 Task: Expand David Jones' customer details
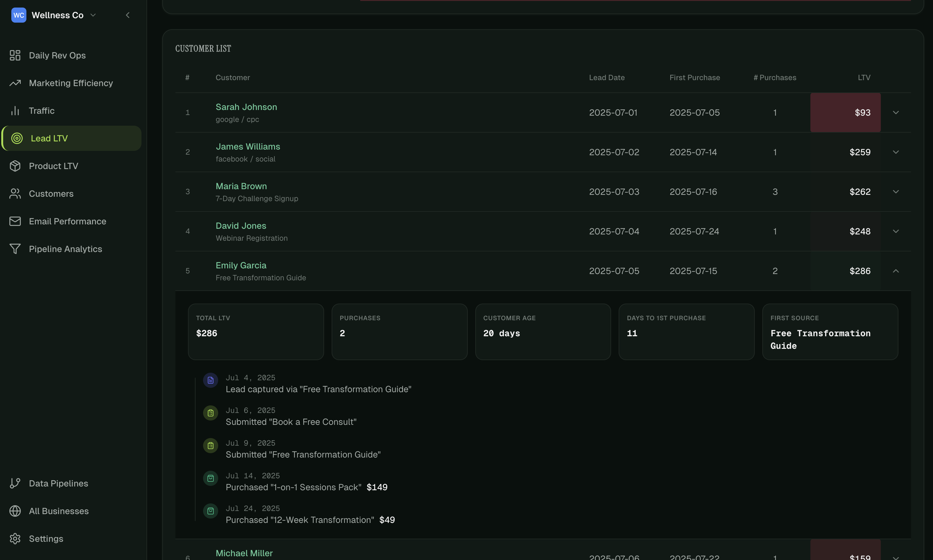[x=896, y=231]
